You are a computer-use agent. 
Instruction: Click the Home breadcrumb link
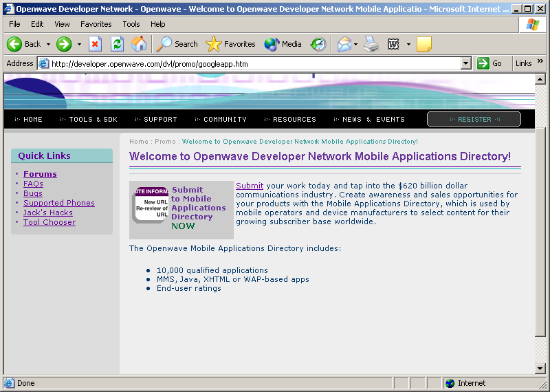click(139, 142)
